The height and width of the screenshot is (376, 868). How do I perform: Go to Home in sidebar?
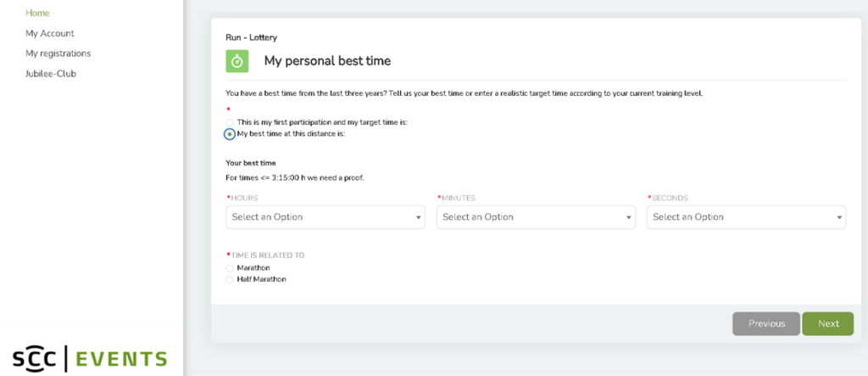pyautogui.click(x=37, y=13)
